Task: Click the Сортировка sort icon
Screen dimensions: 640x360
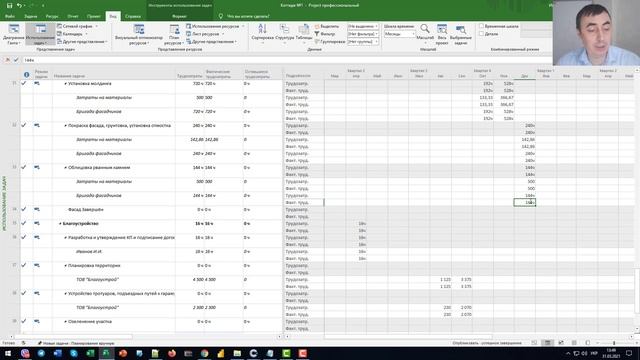Action: (x=262, y=29)
